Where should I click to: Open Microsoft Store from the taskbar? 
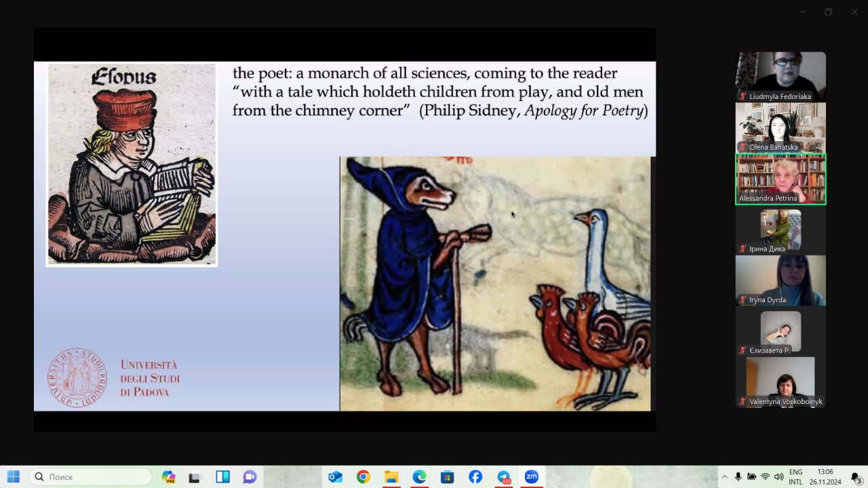pos(447,477)
